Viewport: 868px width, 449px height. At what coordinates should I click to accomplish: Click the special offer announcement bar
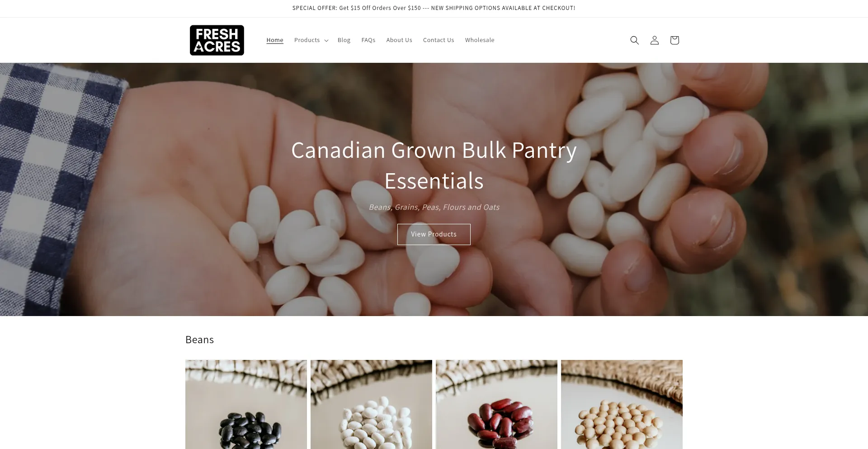[x=434, y=8]
